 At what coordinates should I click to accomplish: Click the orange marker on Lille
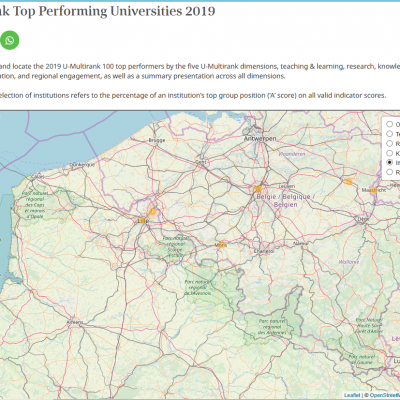pos(143,220)
